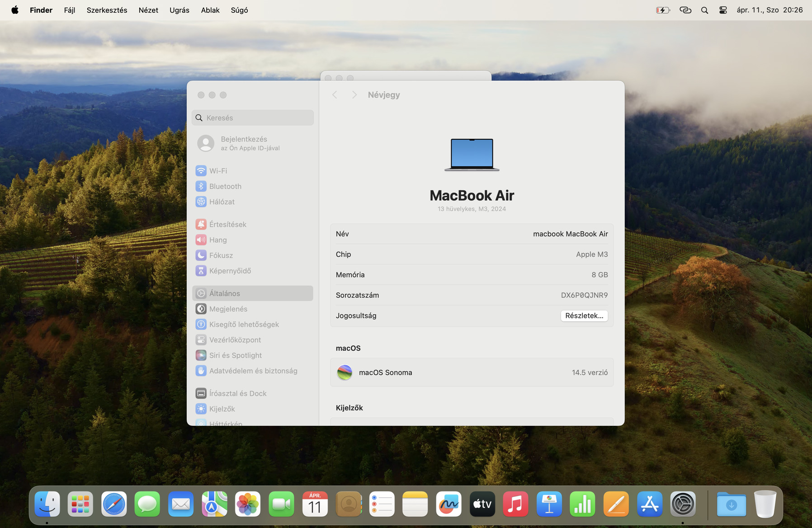Open Photos app in Dock
The width and height of the screenshot is (812, 528).
[x=248, y=504]
